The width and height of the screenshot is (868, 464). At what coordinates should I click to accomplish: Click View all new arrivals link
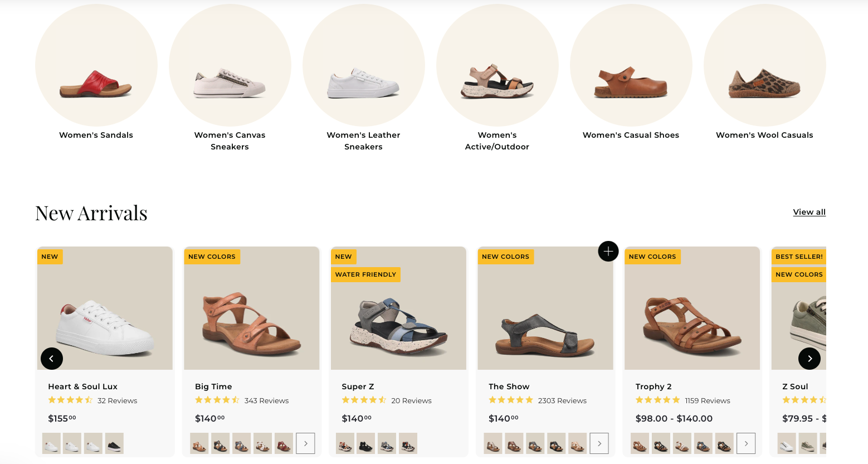click(809, 212)
